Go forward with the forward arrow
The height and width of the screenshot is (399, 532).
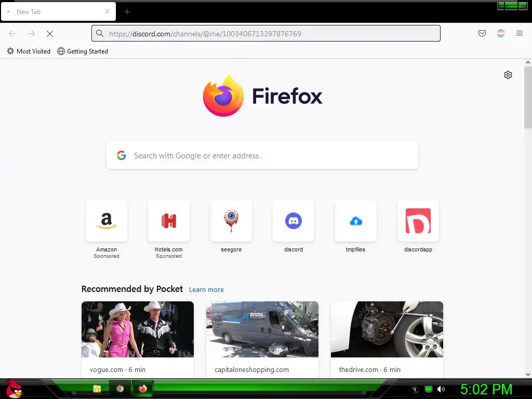click(x=31, y=34)
